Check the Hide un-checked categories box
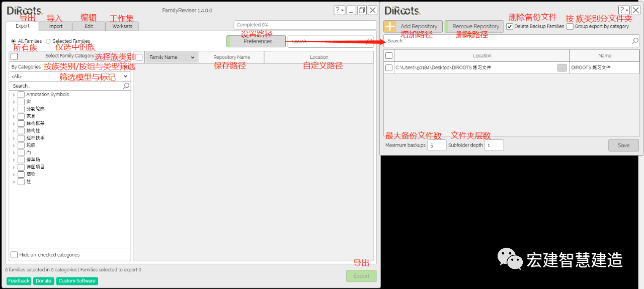This screenshot has width=644, height=289. [14, 255]
